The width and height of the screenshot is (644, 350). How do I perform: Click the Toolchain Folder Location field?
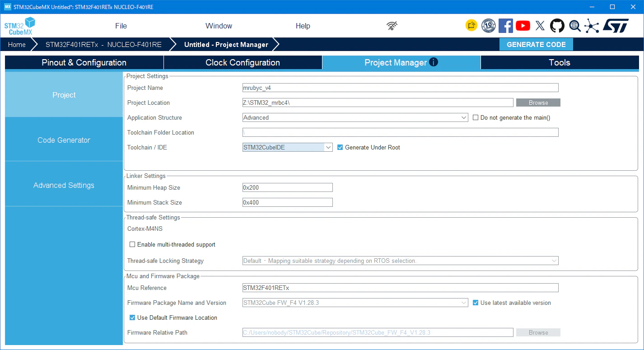[x=401, y=132]
